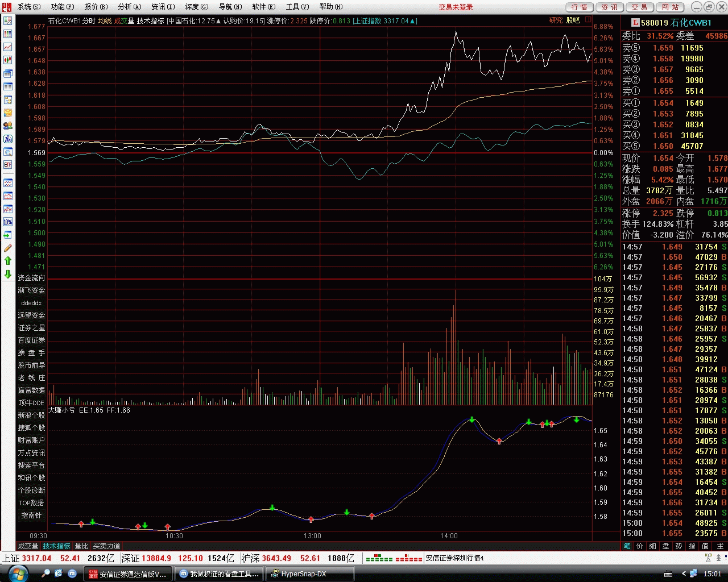The width and height of the screenshot is (728, 582).
Task: Open the 个股诊断 sidebar item
Action: click(31, 490)
